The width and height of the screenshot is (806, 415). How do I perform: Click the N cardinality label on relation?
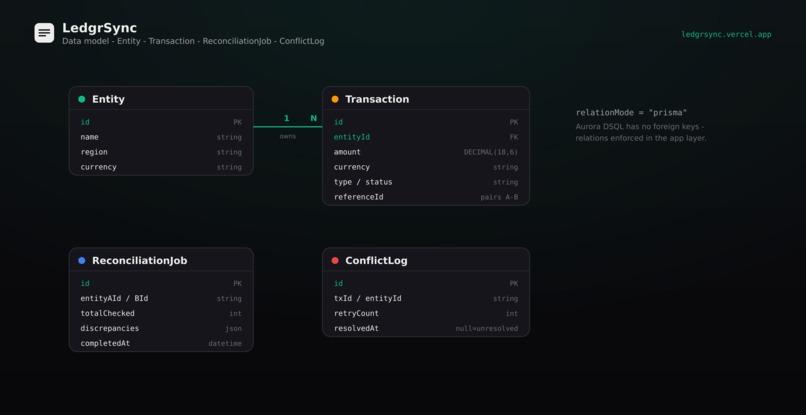tap(314, 118)
